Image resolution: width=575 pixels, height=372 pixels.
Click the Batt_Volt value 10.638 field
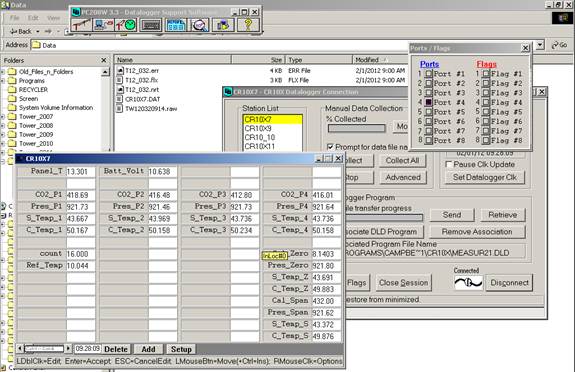pyautogui.click(x=162, y=172)
